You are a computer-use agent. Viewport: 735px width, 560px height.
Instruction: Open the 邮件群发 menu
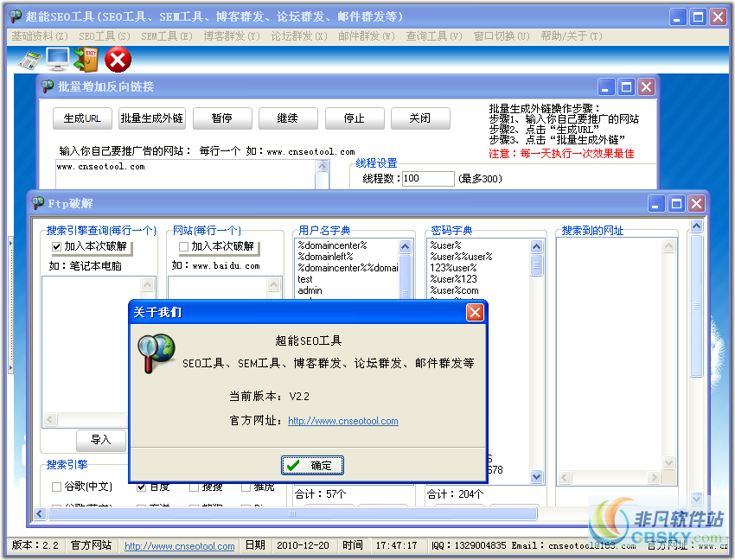point(367,36)
